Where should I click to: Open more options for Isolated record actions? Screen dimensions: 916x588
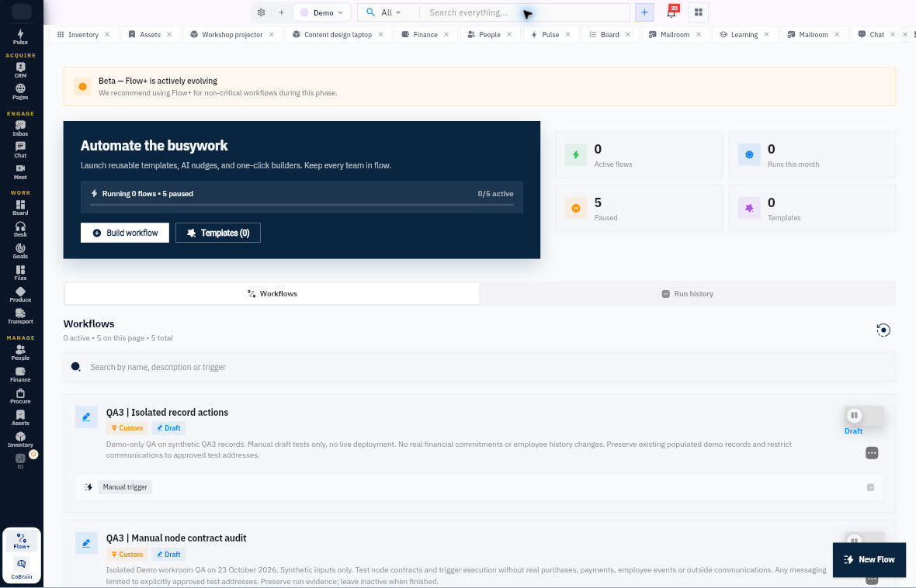(x=872, y=453)
